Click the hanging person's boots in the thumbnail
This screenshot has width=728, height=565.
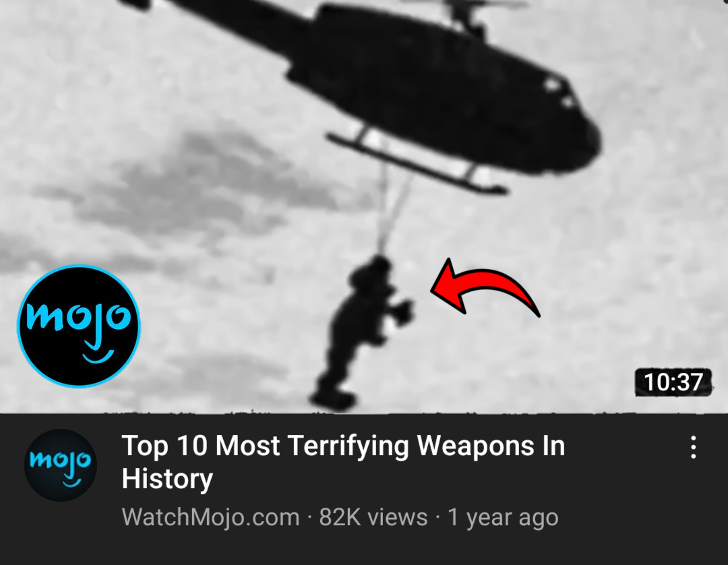coord(332,398)
